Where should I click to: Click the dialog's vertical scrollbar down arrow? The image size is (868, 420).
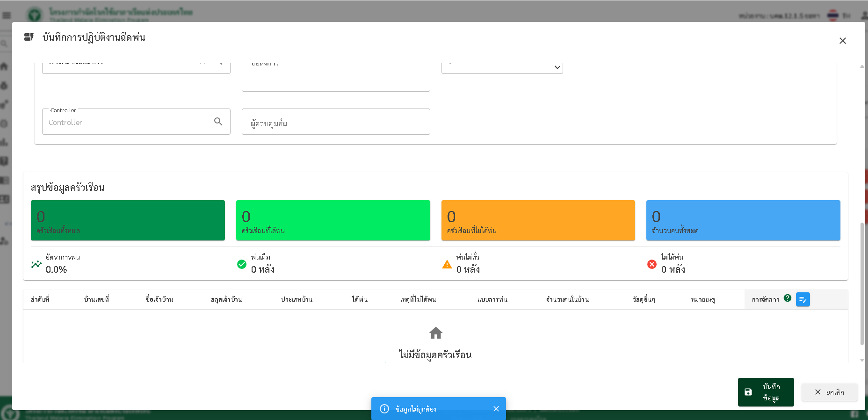tap(862, 360)
